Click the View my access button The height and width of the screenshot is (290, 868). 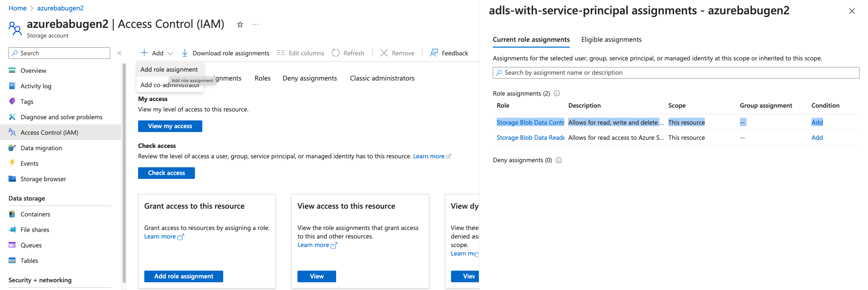pyautogui.click(x=170, y=126)
